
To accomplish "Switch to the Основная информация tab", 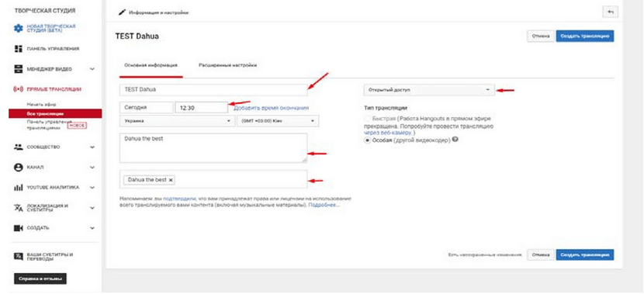I will (x=151, y=65).
